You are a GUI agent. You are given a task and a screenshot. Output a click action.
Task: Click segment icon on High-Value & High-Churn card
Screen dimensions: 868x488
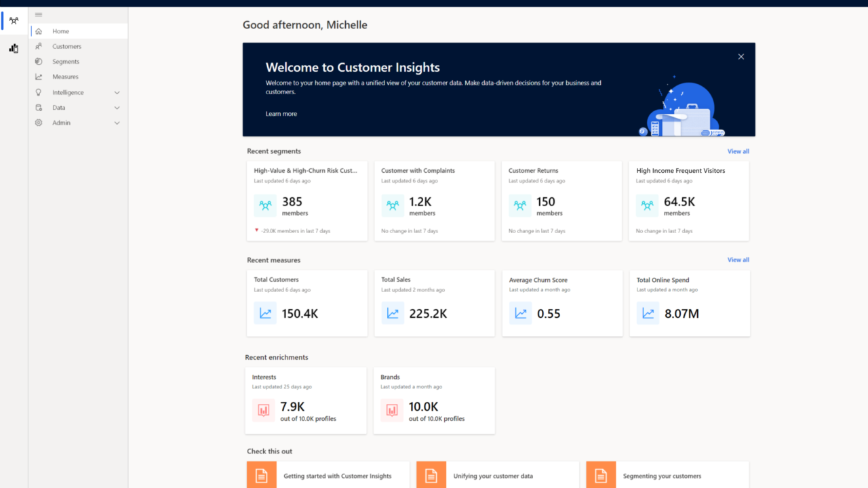[265, 205]
